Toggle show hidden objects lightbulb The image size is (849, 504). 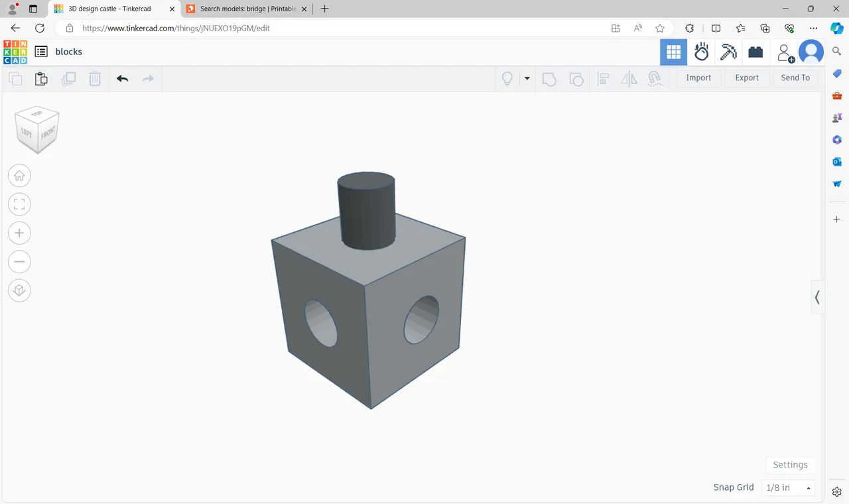tap(507, 78)
